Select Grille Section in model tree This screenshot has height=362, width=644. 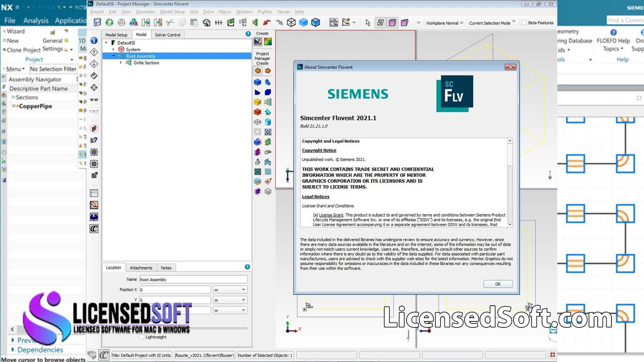tap(146, 63)
